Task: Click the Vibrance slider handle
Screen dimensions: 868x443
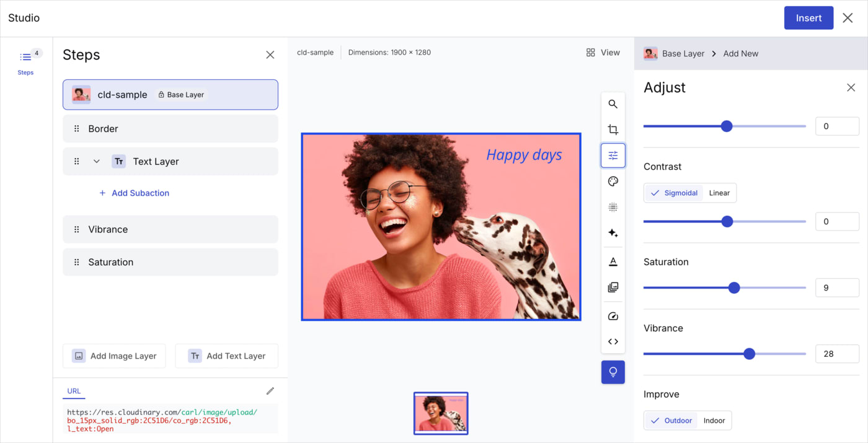Action: 749,354
